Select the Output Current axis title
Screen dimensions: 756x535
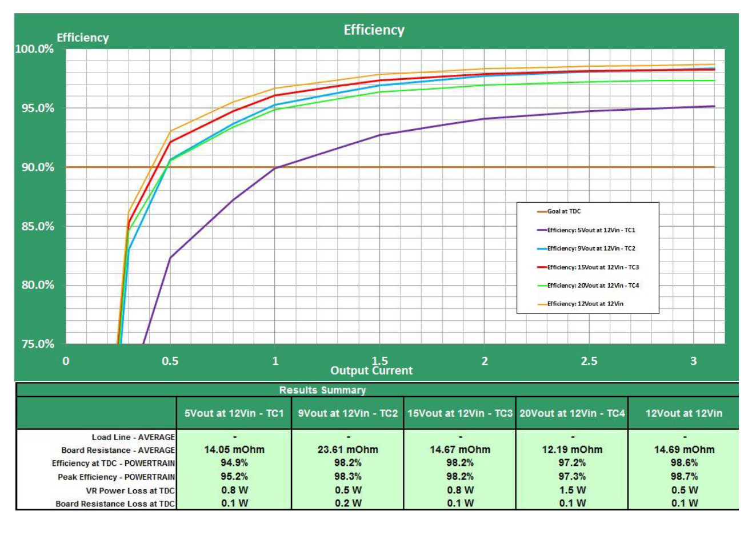pyautogui.click(x=371, y=371)
